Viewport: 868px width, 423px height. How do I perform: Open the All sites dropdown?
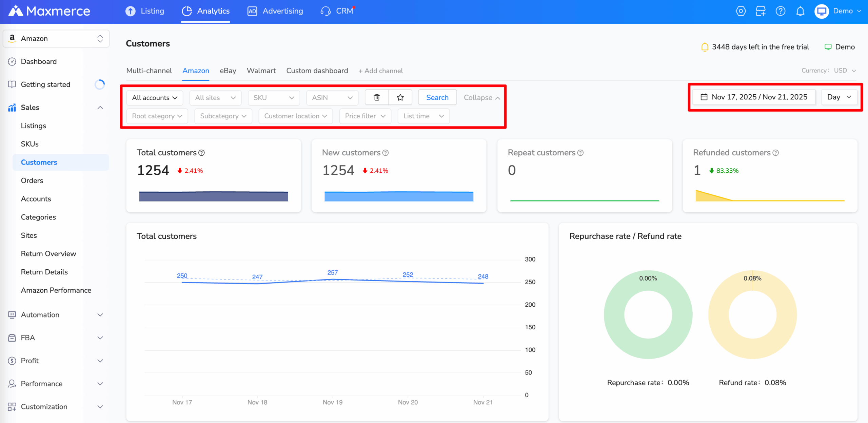point(215,98)
